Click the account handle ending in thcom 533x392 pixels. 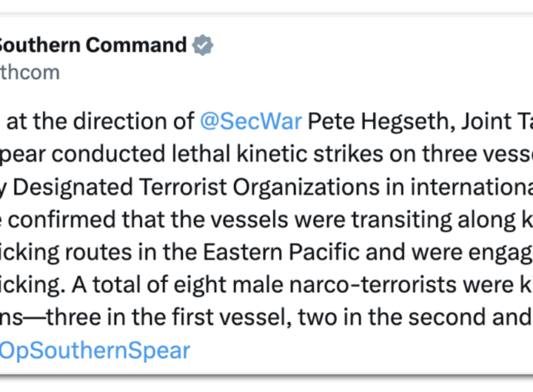[x=30, y=72]
